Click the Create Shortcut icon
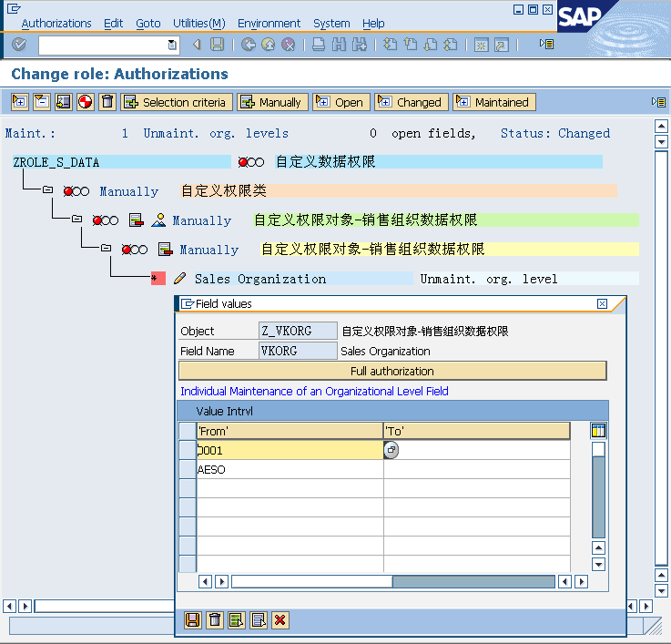The width and height of the screenshot is (671, 644). 502,45
